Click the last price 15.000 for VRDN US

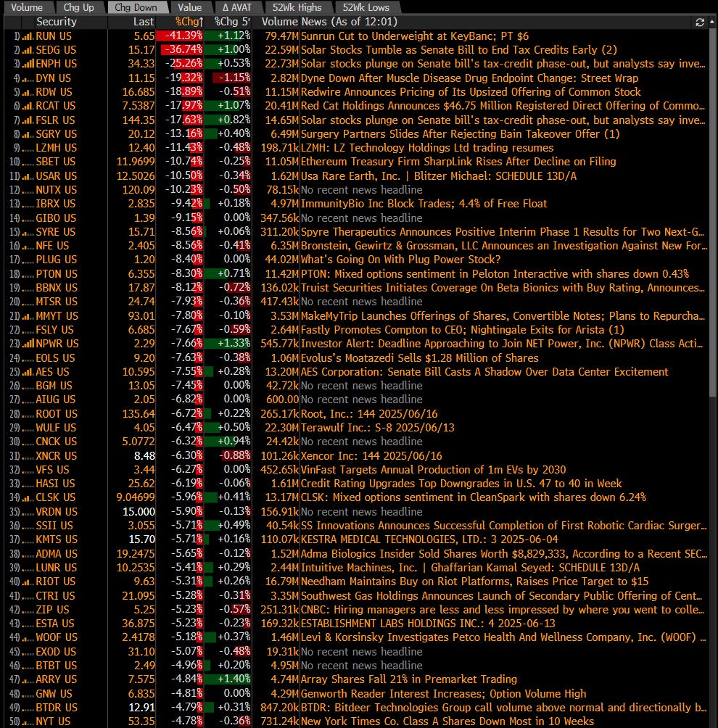tap(139, 512)
